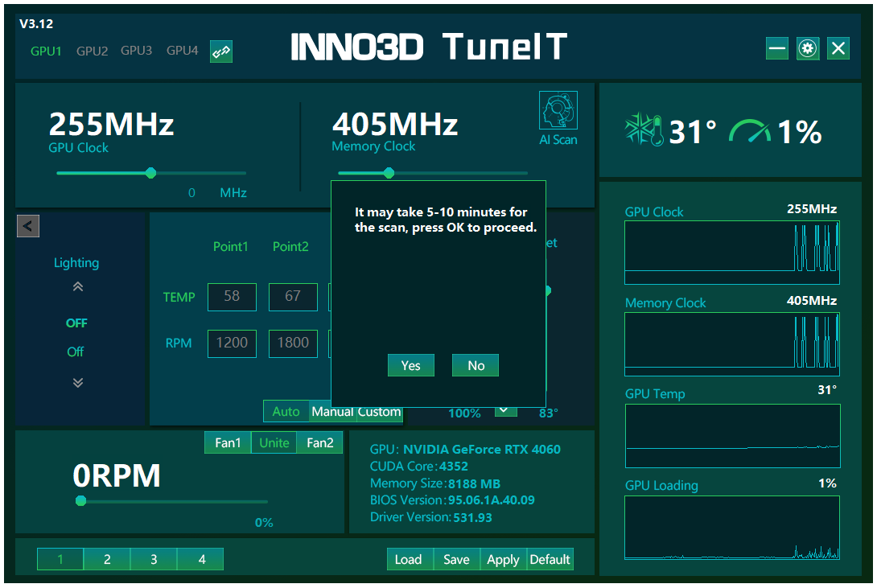
Task: Click the 83° temperature value
Action: click(x=548, y=413)
